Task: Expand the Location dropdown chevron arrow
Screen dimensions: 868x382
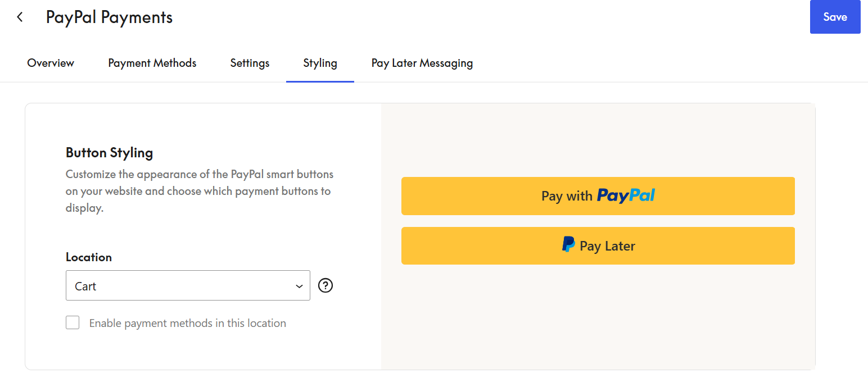Action: tap(299, 286)
